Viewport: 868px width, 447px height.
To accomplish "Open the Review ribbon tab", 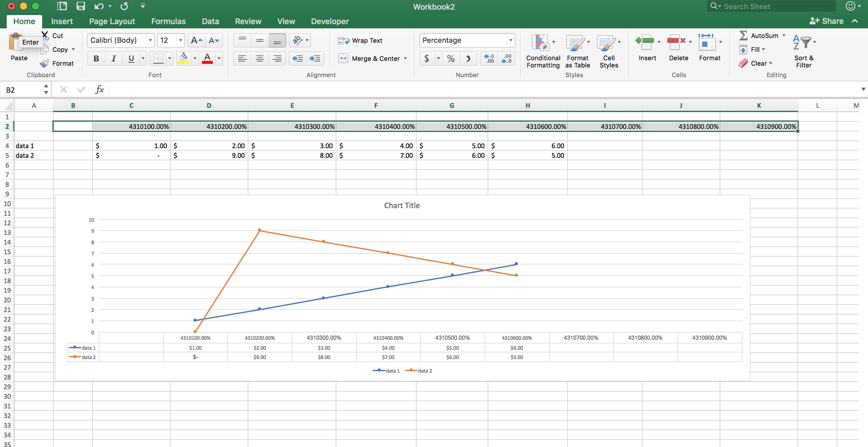I will [x=248, y=21].
